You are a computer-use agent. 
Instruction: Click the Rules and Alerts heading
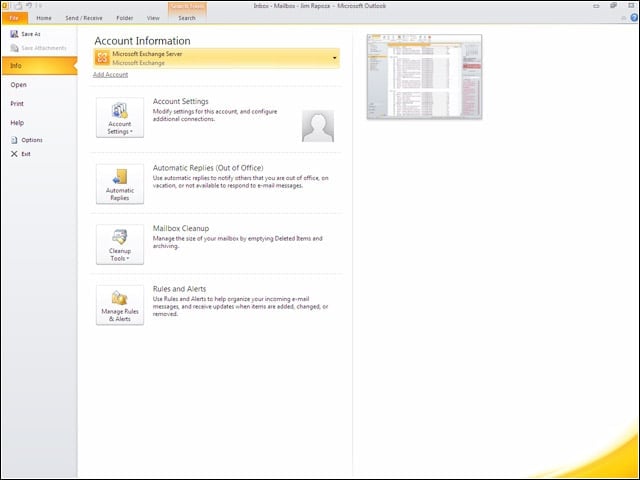pos(180,289)
